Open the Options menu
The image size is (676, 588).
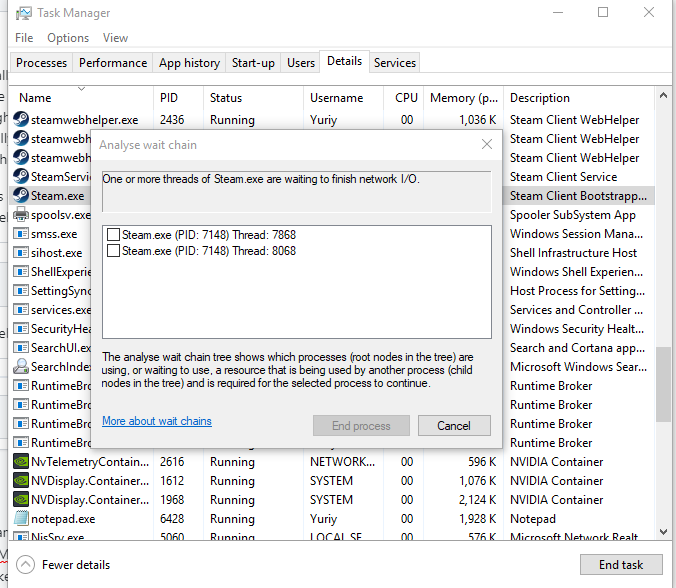68,38
